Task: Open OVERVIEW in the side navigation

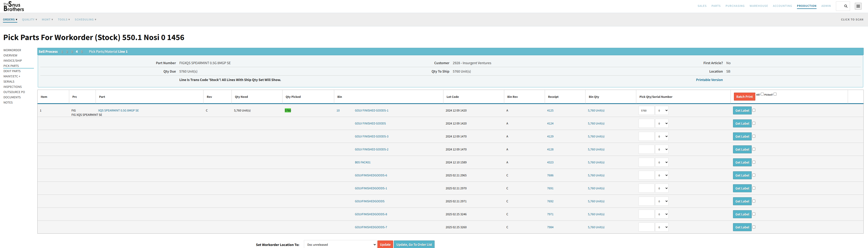Action: [x=10, y=56]
